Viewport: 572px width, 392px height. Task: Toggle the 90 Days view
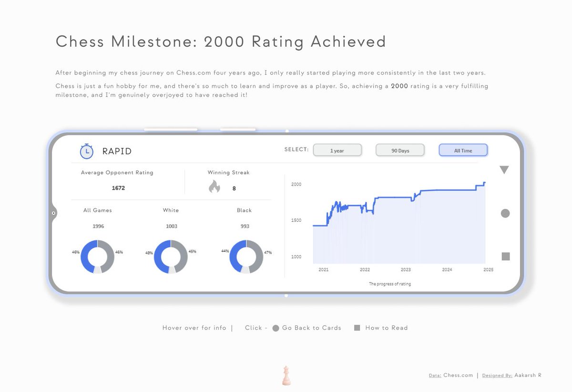[x=400, y=150]
